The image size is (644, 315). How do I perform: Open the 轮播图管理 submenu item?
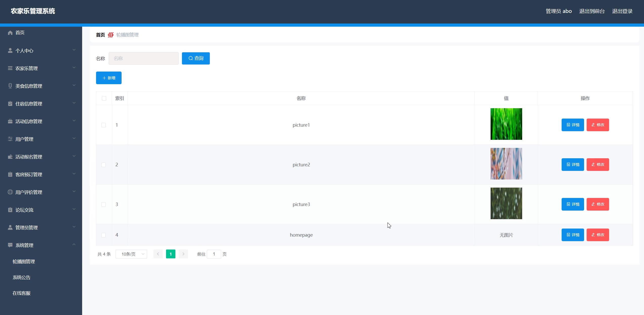(x=24, y=262)
